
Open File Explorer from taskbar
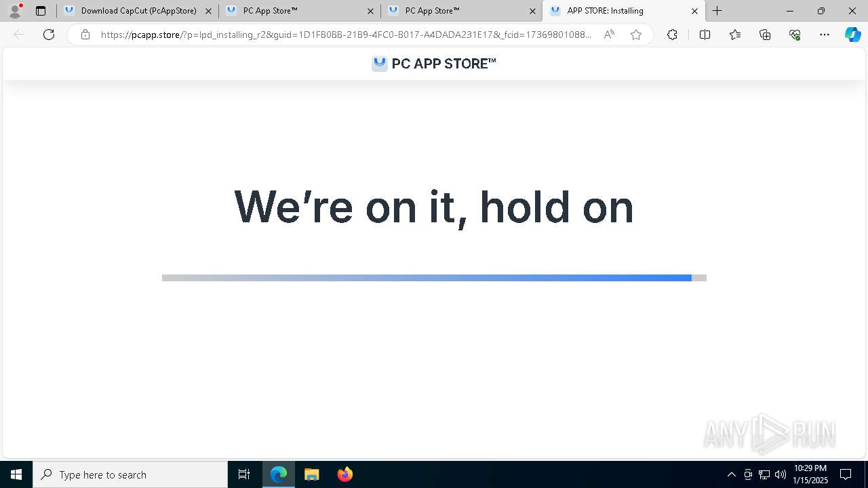point(312,474)
